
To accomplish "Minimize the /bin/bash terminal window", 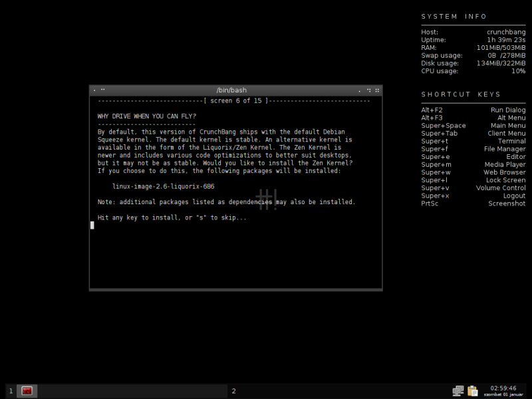I will (360, 90).
